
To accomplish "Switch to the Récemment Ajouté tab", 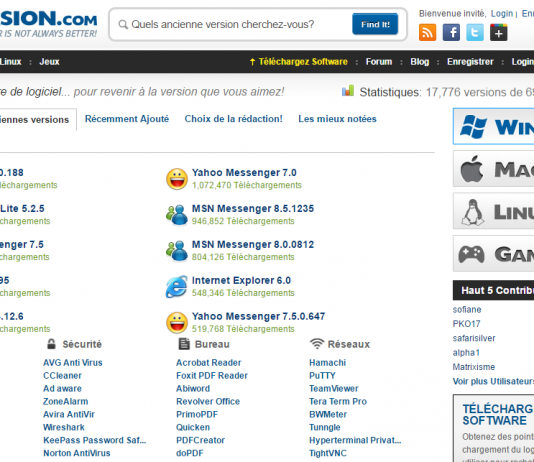I will point(127,119).
